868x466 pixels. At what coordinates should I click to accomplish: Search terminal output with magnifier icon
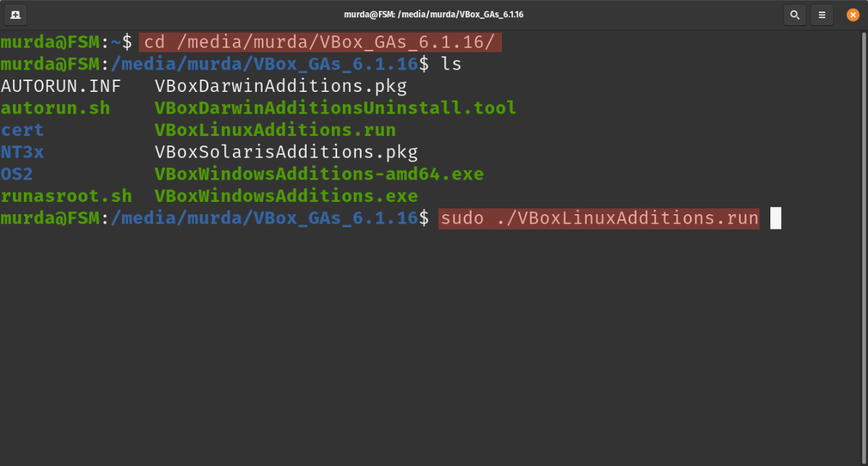point(794,14)
